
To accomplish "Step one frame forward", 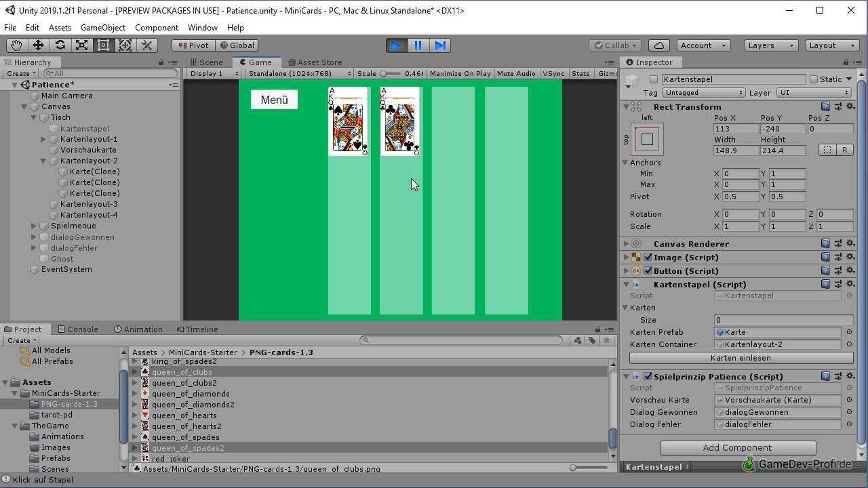I will tap(440, 45).
